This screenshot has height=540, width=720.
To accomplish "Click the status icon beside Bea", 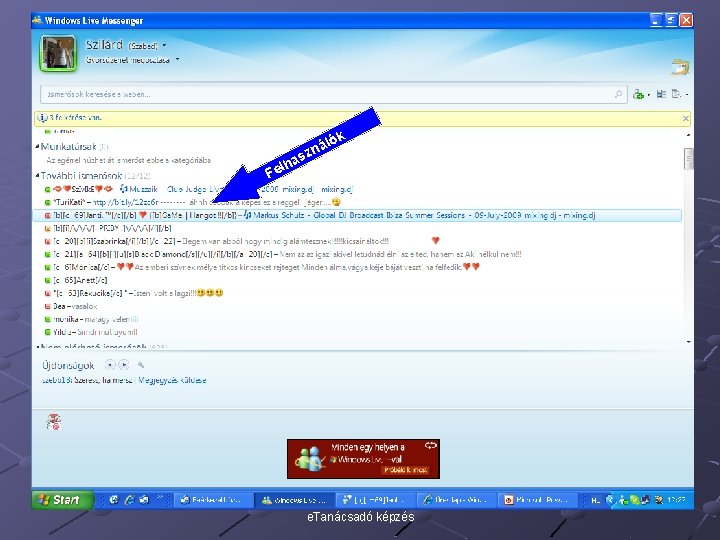I will tap(47, 306).
